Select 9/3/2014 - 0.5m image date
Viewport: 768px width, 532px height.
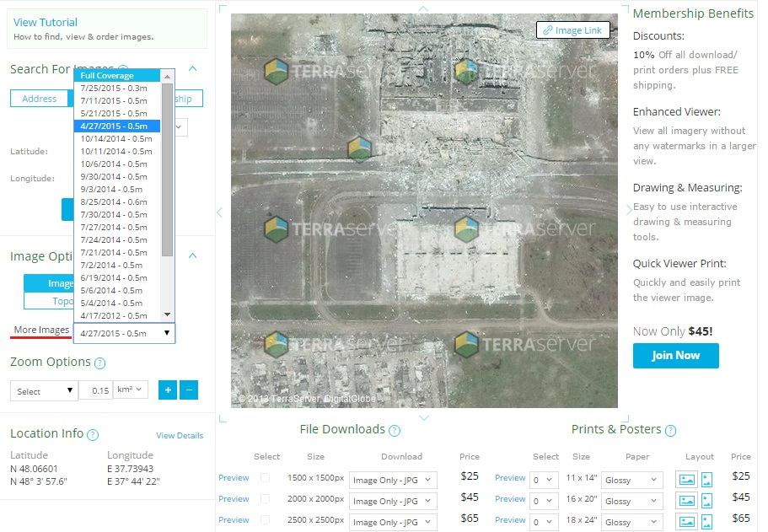pyautogui.click(x=117, y=189)
